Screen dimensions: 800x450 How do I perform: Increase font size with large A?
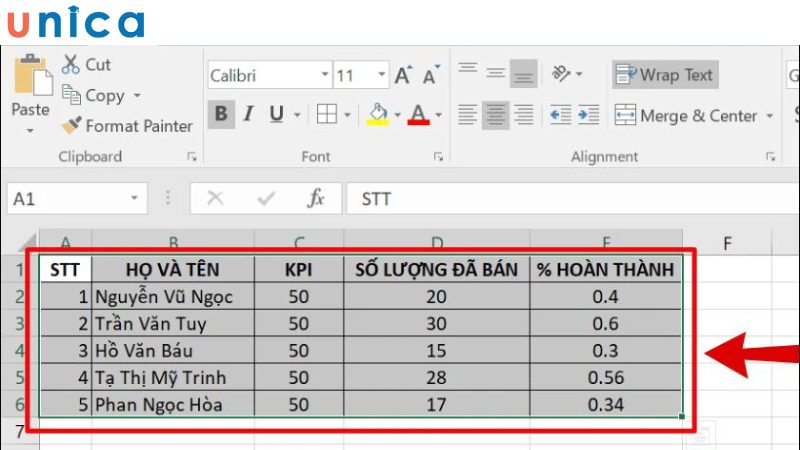[x=403, y=75]
